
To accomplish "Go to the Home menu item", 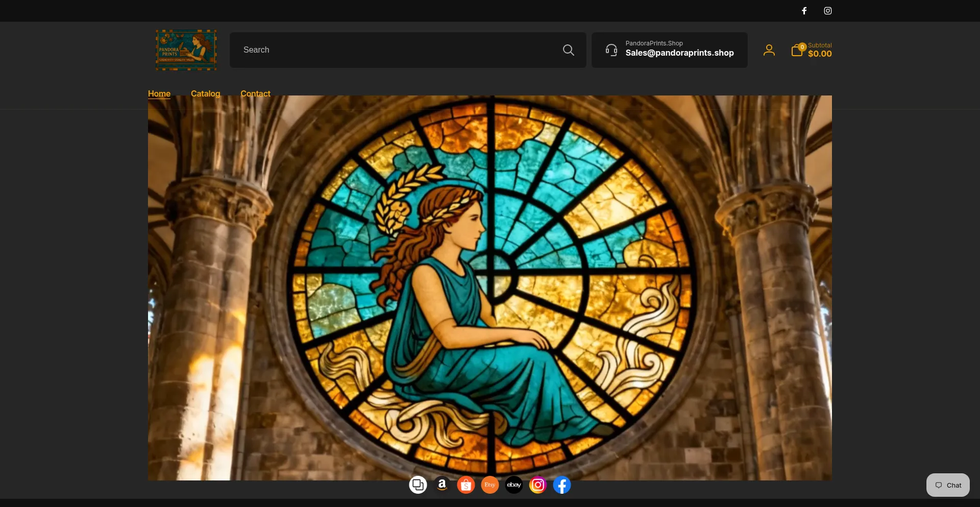I will (159, 93).
